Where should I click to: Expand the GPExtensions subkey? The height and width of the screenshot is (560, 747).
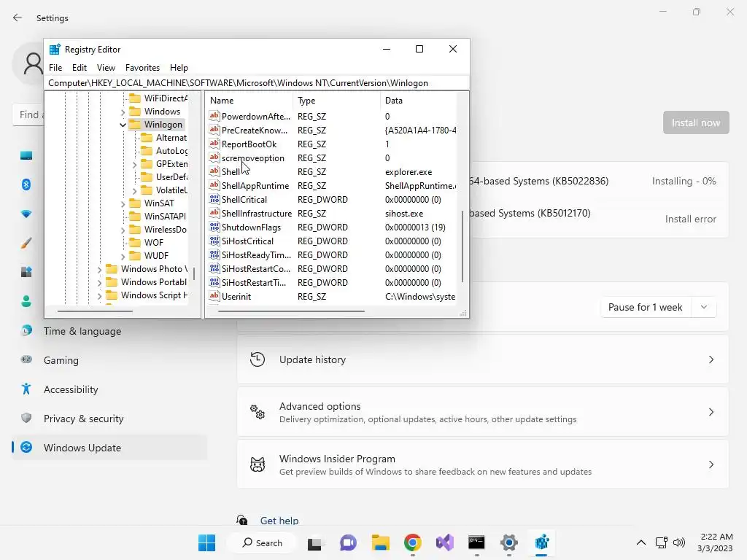(134, 164)
